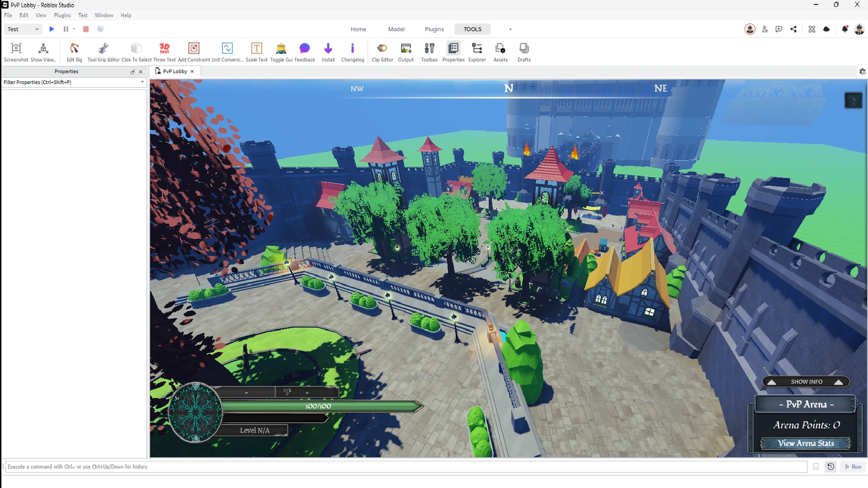Add a new ribbon tab with plus
868x488 pixels.
coord(510,29)
